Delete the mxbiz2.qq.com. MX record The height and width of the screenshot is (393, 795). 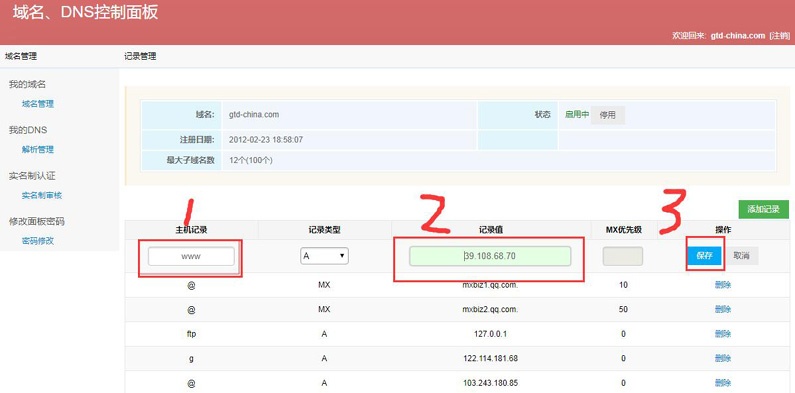click(723, 309)
